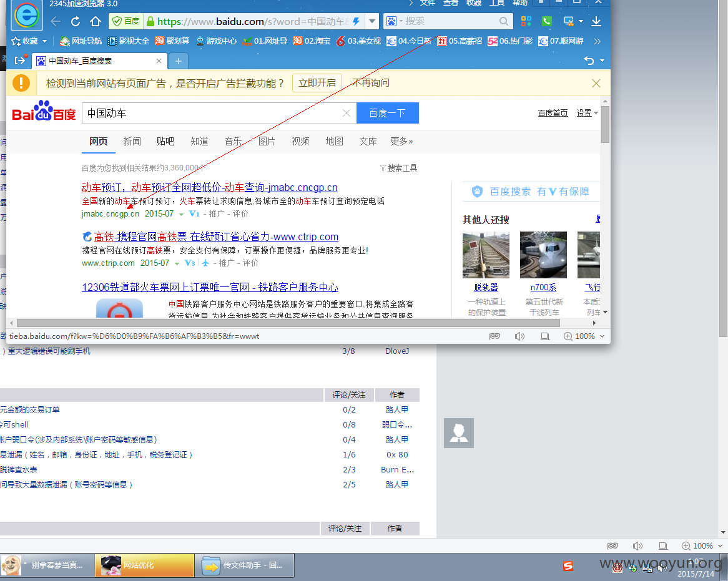Open the address bar history dropdown arrow
The height and width of the screenshot is (581, 728).
click(372, 21)
